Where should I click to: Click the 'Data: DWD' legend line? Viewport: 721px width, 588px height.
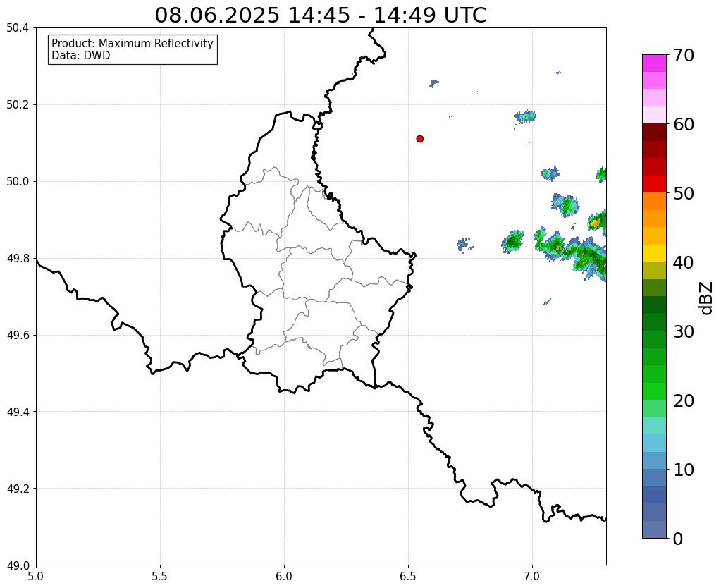click(81, 56)
